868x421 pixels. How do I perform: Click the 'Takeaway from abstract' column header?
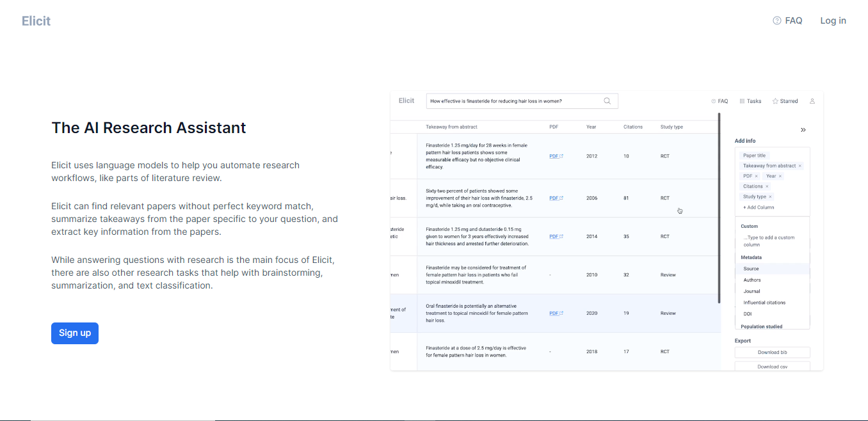click(451, 127)
